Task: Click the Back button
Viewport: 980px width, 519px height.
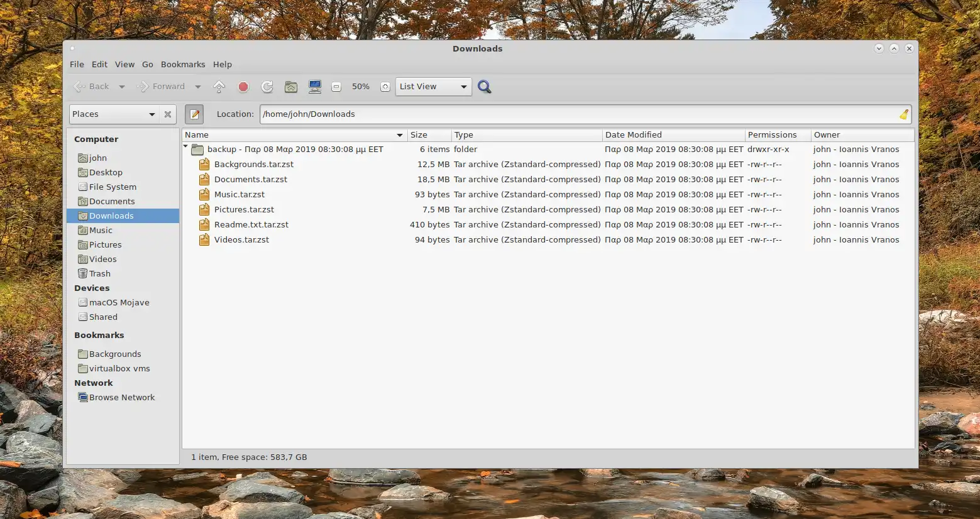Action: click(92, 87)
